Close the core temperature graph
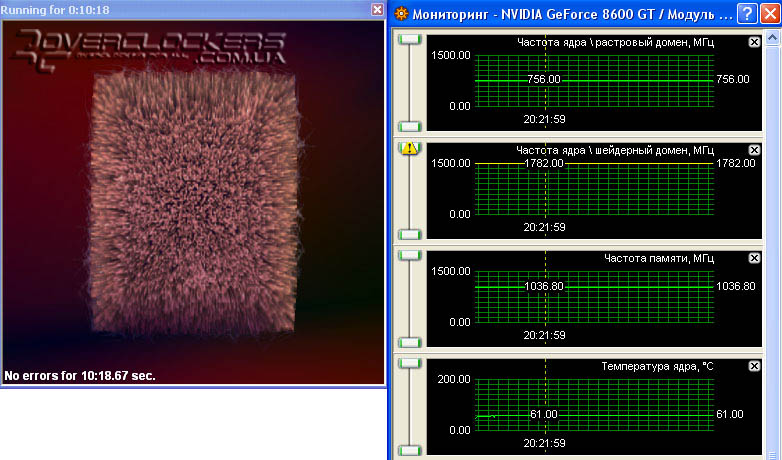The image size is (782, 460). [754, 366]
